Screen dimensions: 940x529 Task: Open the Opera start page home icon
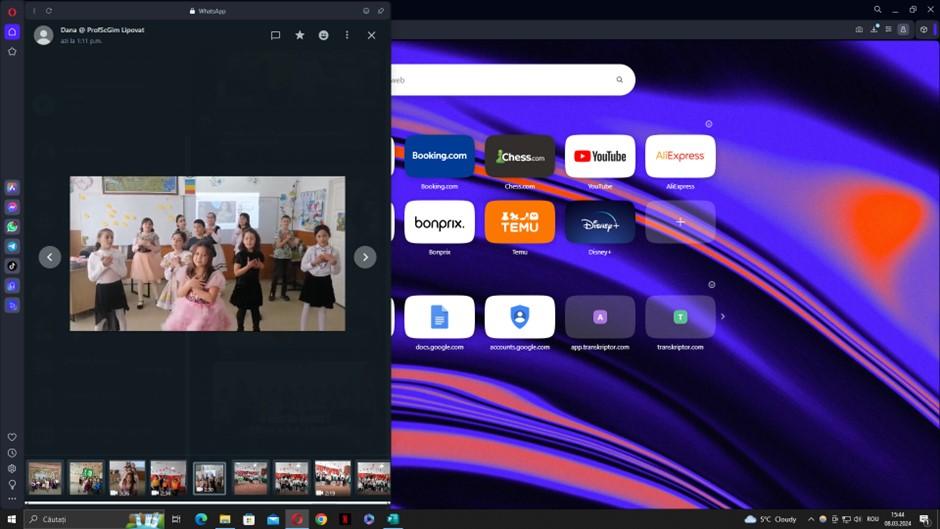12,32
